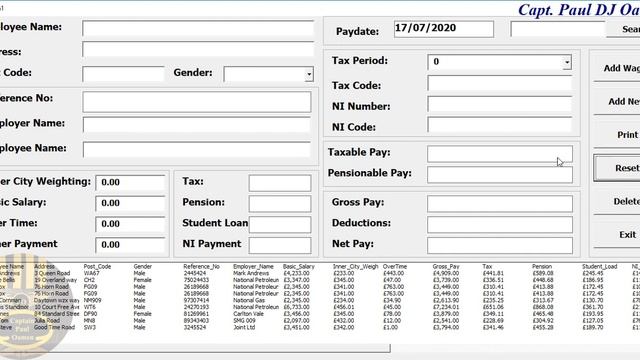Click the Gender column header in the table

click(x=142, y=267)
